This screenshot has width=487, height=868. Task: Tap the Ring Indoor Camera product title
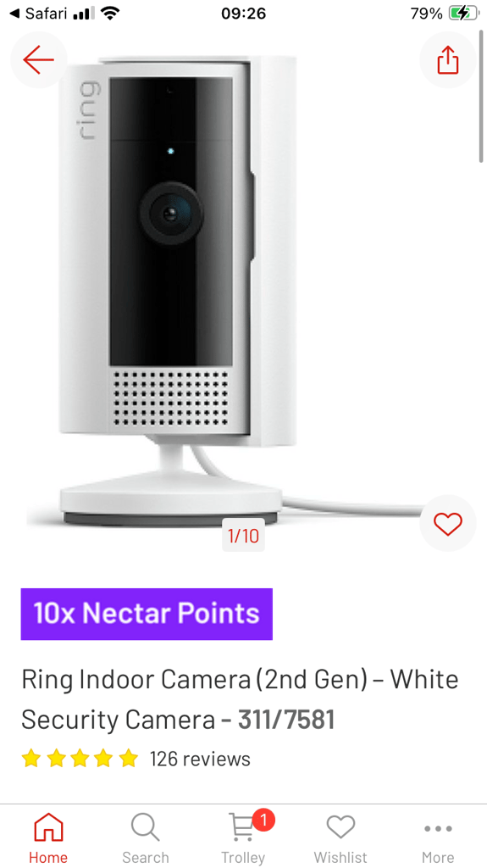(240, 699)
